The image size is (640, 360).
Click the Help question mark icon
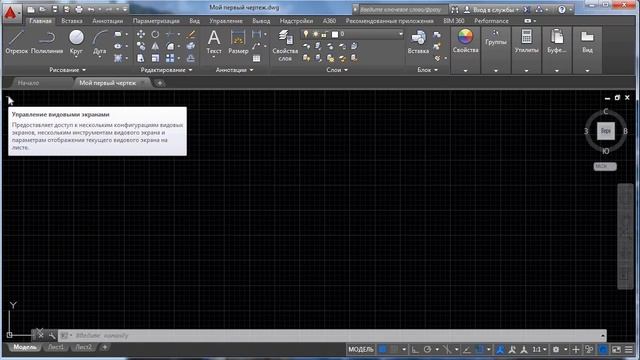(x=562, y=9)
